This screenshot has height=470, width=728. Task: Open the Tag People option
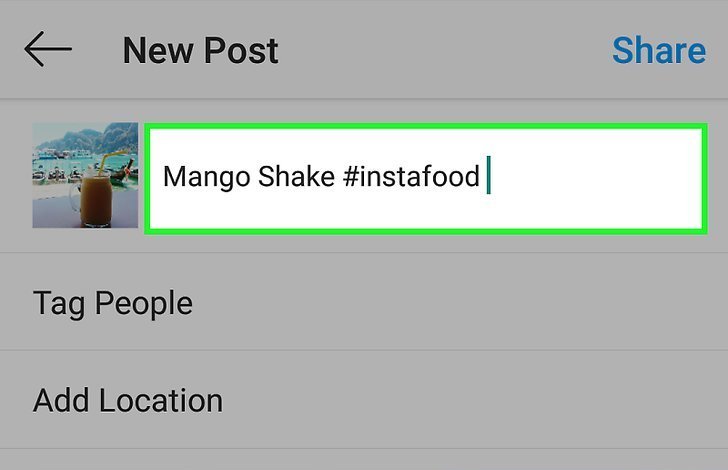(364, 302)
